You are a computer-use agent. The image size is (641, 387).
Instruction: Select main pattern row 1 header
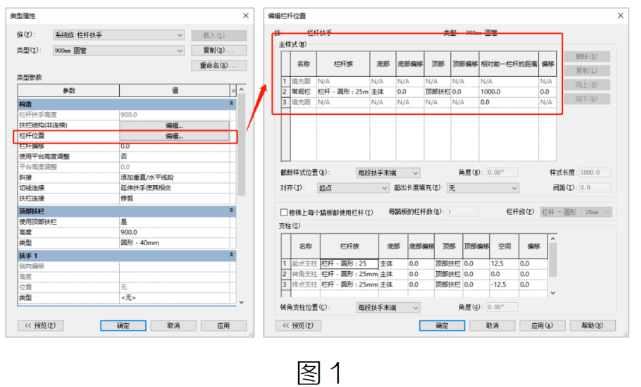click(x=285, y=81)
